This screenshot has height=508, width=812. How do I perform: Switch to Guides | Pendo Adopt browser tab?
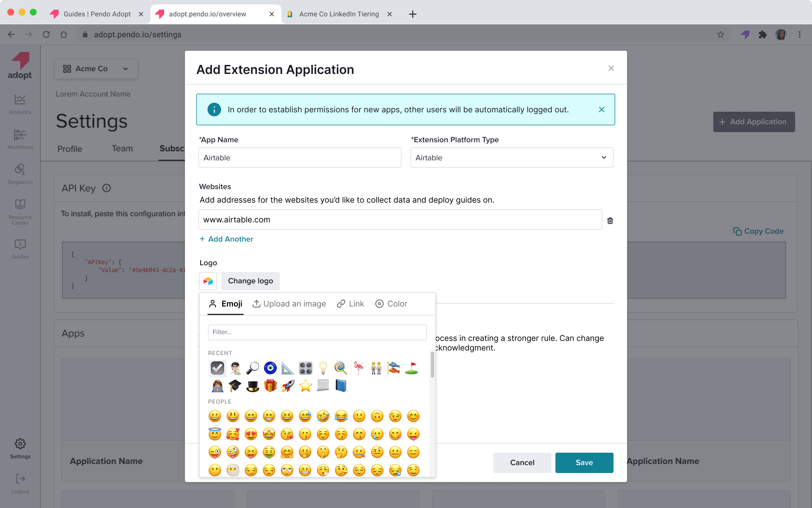pyautogui.click(x=97, y=14)
